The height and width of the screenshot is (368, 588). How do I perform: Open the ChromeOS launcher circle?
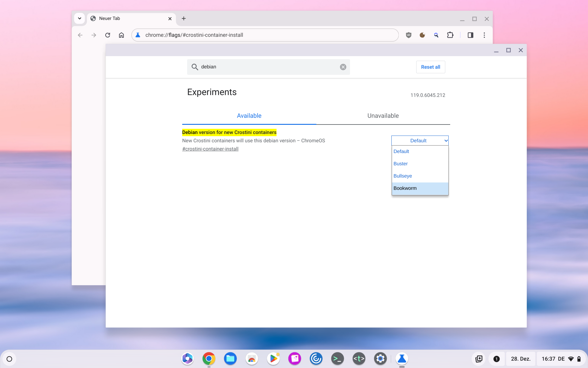(x=9, y=359)
